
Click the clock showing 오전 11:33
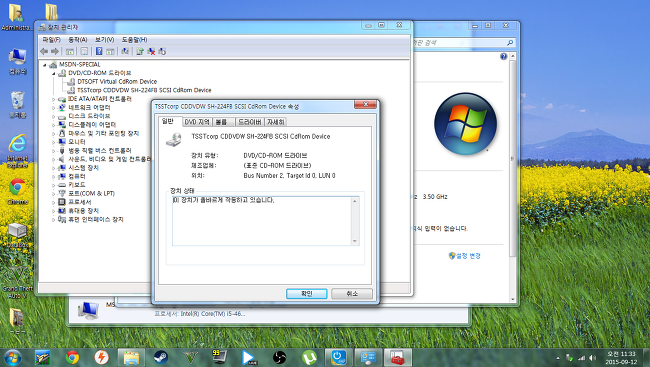point(621,357)
